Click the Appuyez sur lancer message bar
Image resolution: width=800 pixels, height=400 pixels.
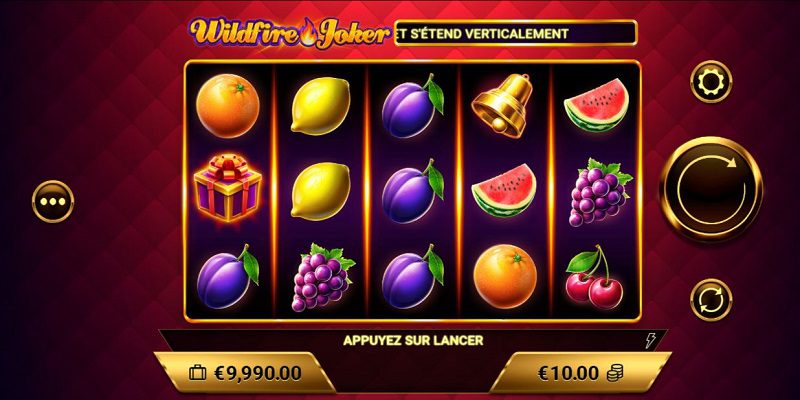point(413,340)
